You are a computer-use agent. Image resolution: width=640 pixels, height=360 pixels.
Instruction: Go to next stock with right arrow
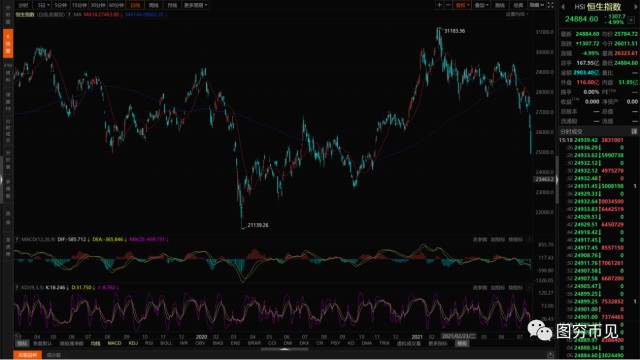pyautogui.click(x=636, y=7)
